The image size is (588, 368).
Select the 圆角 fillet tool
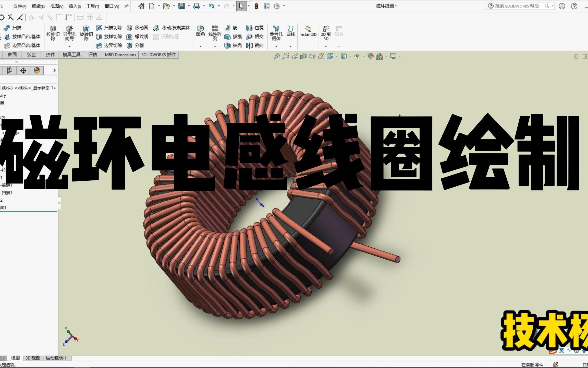(200, 31)
